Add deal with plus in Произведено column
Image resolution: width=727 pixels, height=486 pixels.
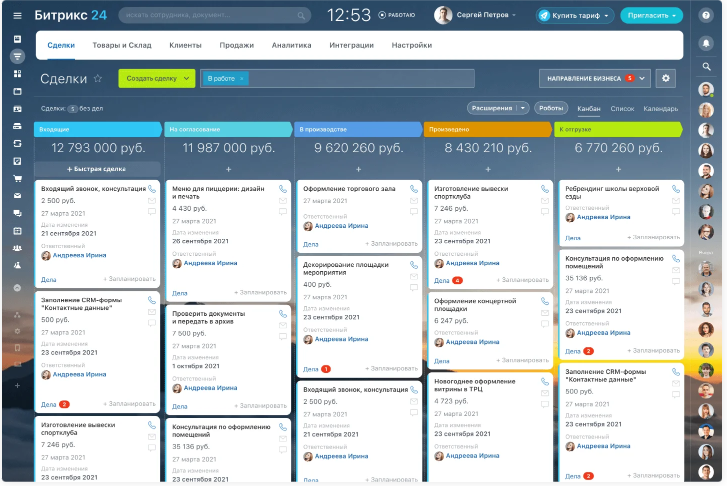(x=488, y=169)
